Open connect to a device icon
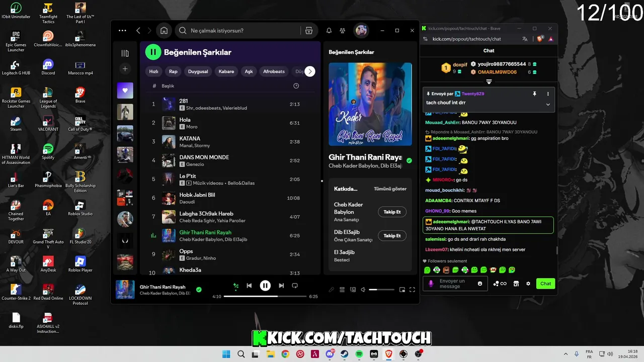 [x=353, y=290]
